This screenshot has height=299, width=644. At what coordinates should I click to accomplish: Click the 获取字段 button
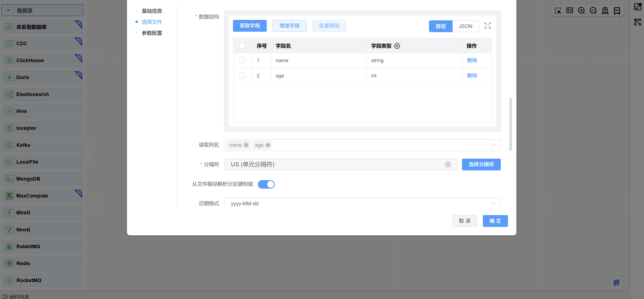coord(249,26)
